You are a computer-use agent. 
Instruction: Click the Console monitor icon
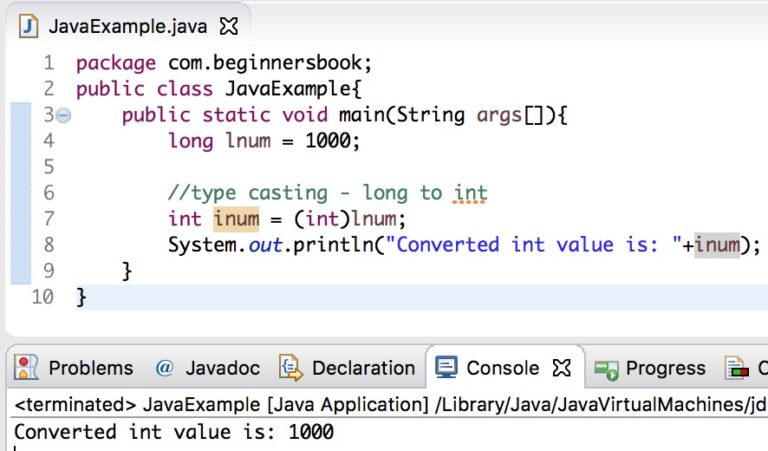coord(446,367)
